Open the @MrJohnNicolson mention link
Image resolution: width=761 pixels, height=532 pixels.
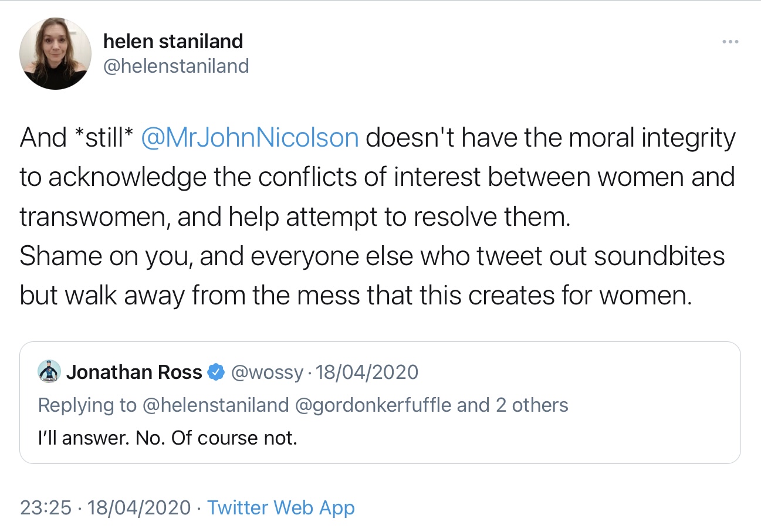250,138
